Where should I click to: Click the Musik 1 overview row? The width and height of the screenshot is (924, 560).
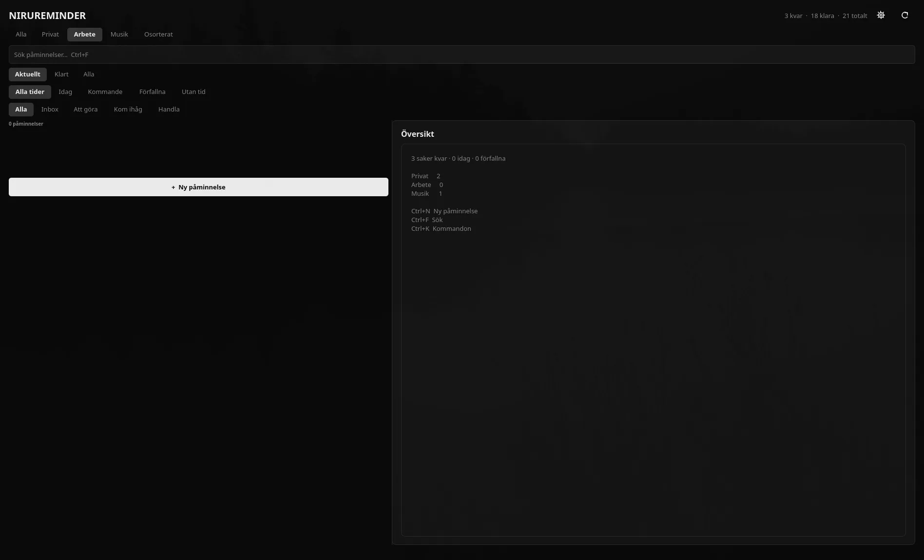[427, 194]
